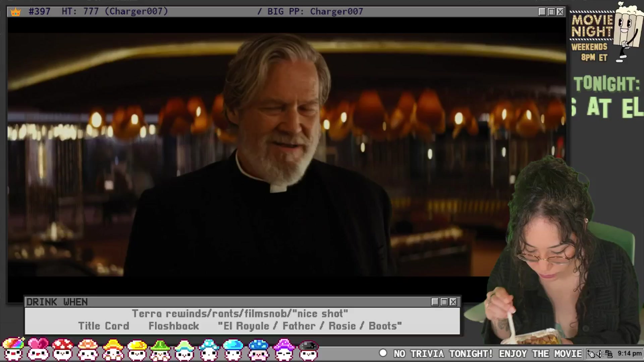Click the 'Terra rewinds/rants/filmsnob' line

point(240,314)
